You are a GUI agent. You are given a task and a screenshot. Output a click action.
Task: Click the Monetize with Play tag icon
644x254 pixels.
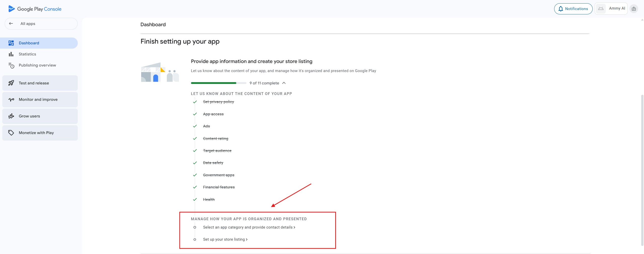[x=11, y=133]
